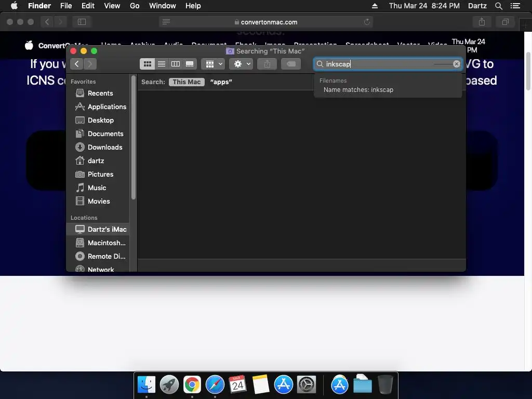This screenshot has width=532, height=399.
Task: Open Trash from the Dock
Action: click(x=385, y=385)
